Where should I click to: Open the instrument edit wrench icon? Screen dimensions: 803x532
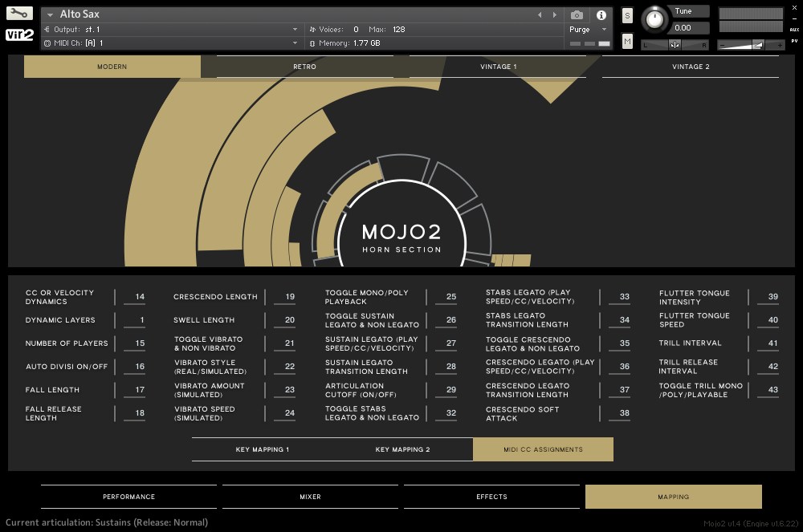(x=18, y=13)
